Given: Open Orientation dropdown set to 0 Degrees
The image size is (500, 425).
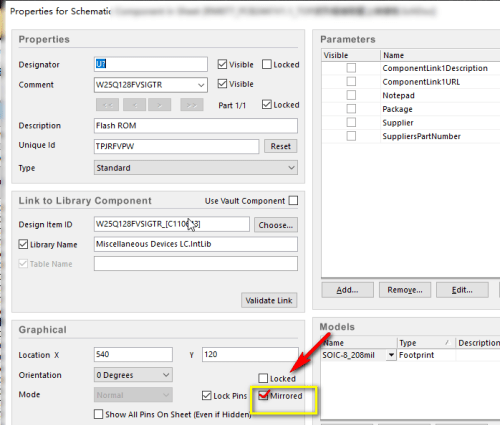Looking at the screenshot, I should [x=133, y=375].
